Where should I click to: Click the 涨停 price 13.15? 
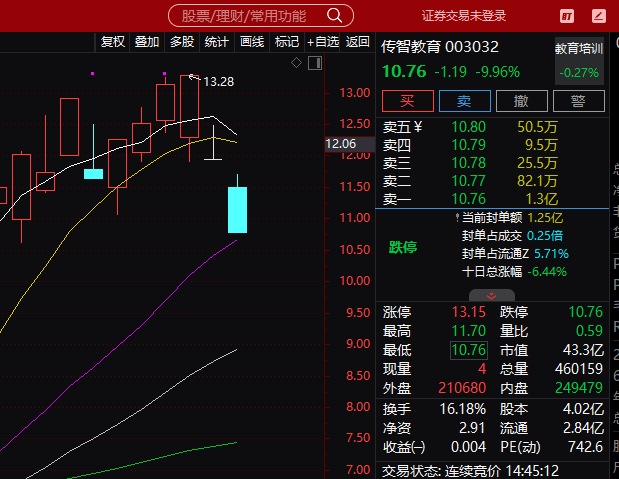tap(469, 312)
